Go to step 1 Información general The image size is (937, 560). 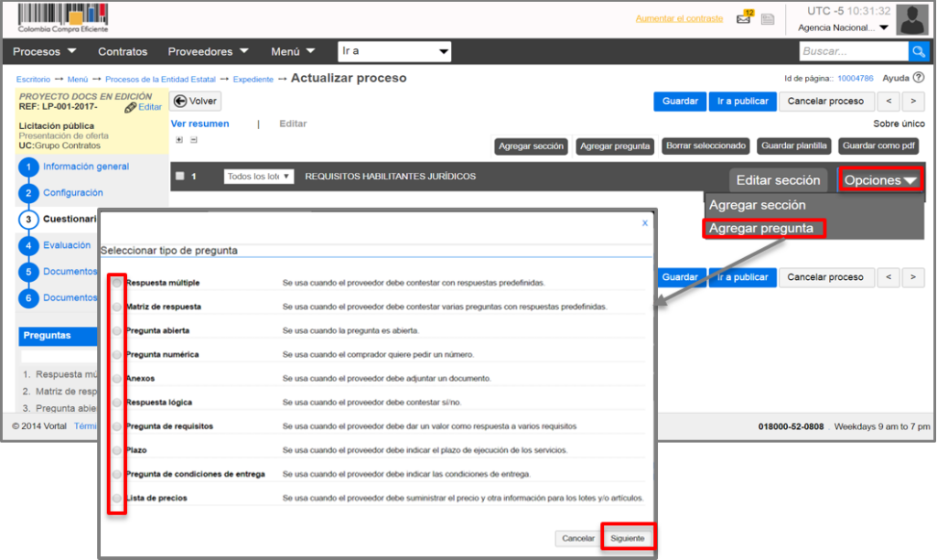[85, 167]
